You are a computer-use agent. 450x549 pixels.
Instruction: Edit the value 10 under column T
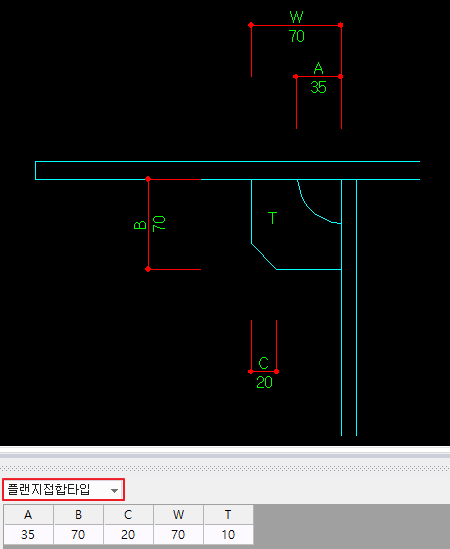pyautogui.click(x=228, y=534)
